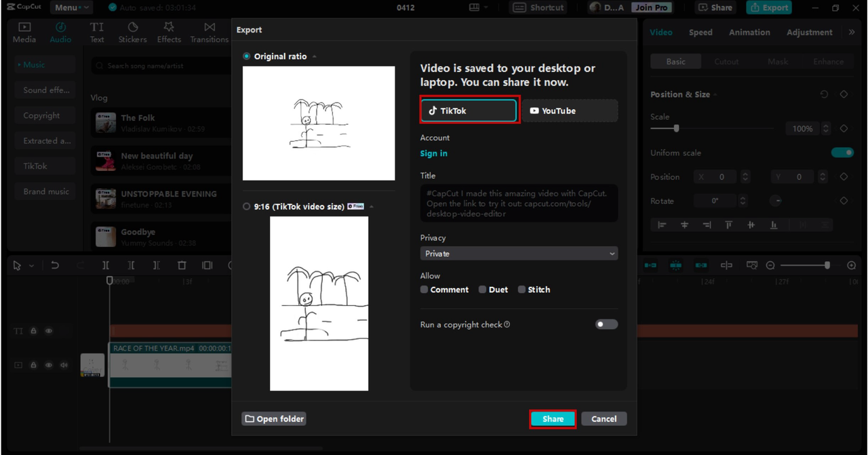Toggle text track lock icon
The width and height of the screenshot is (868, 455).
click(x=33, y=331)
